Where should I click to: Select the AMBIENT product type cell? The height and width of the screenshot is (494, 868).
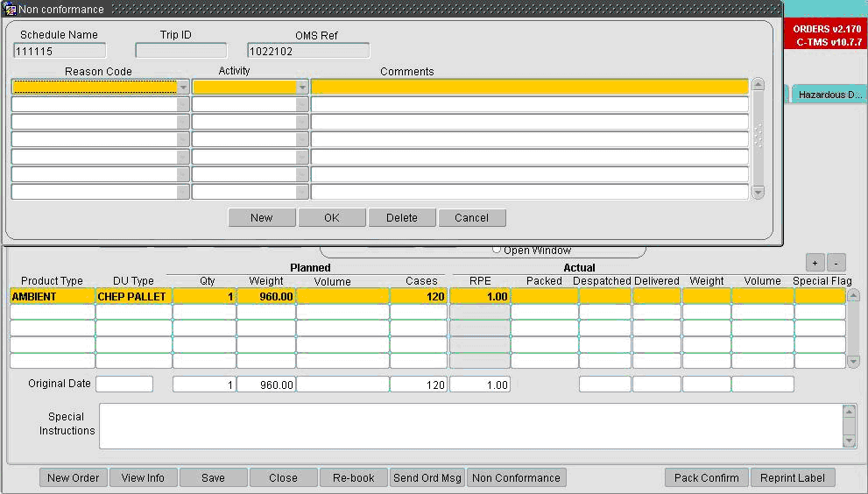(x=52, y=296)
